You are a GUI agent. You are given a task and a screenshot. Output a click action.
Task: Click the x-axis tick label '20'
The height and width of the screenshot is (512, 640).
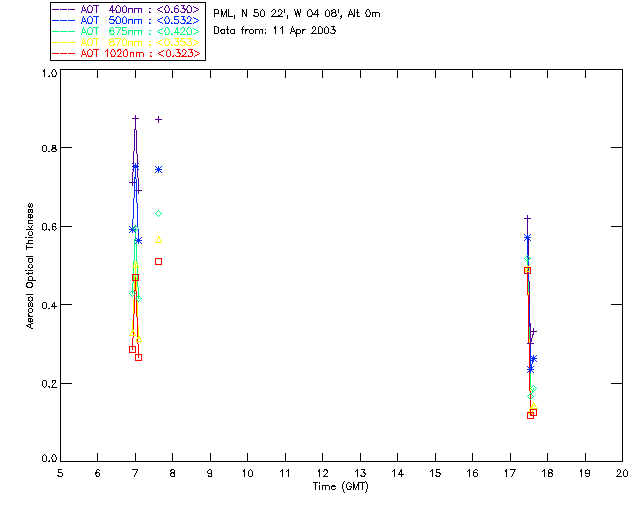[622, 473]
